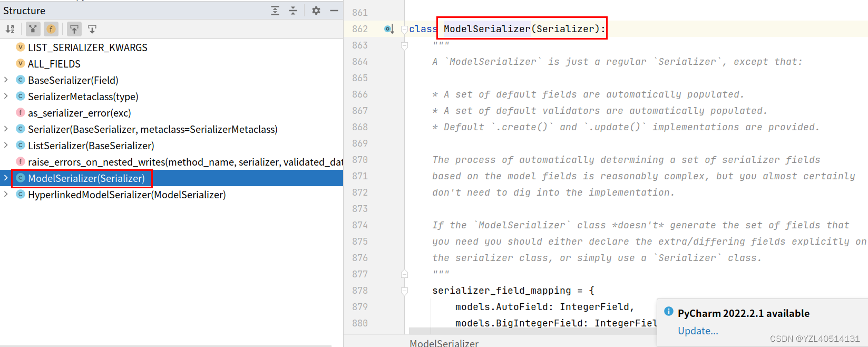Click the class icon beside BaseSerializer(Field)
This screenshot has width=868, height=347.
21,80
